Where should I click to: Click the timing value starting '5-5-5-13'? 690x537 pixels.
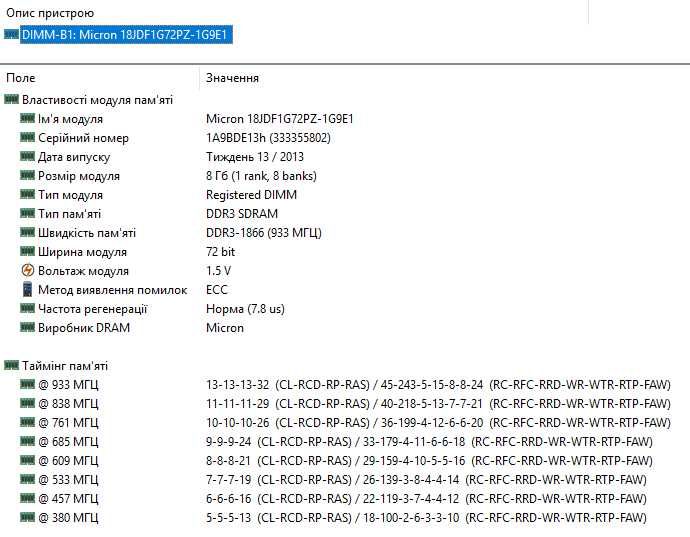pyautogui.click(x=426, y=518)
